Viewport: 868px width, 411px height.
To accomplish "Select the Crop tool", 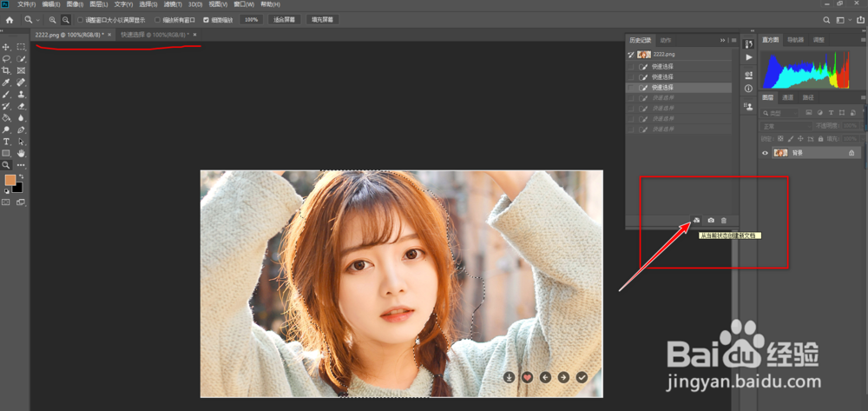I will 7,70.
